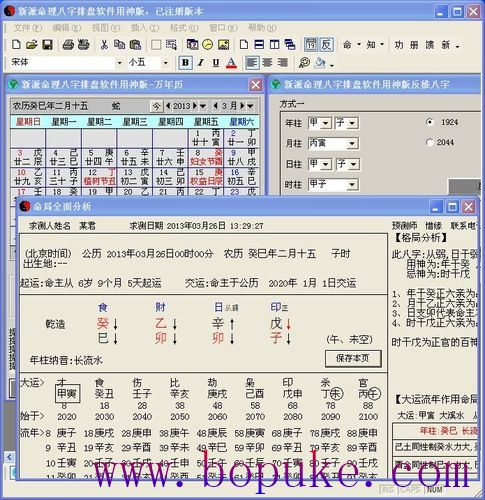This screenshot has height=500, width=485.
Task: Select the Cut scissors icon
Action: (x=104, y=44)
